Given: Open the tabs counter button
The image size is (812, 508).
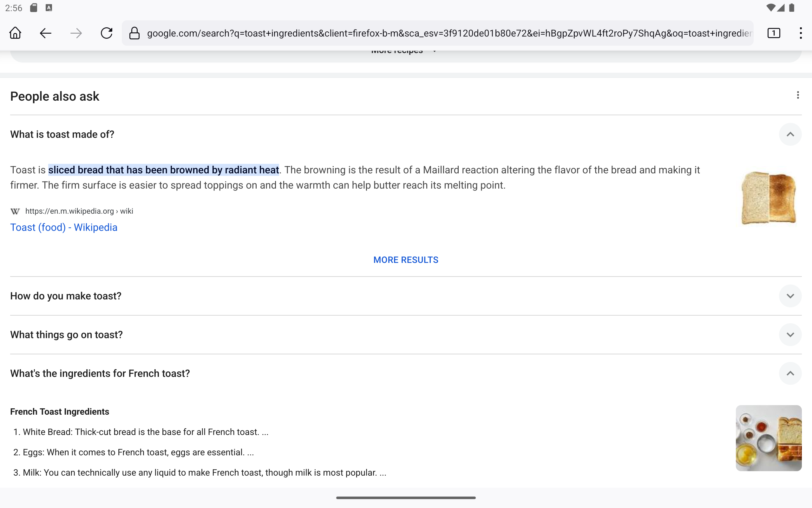Looking at the screenshot, I should point(774,33).
